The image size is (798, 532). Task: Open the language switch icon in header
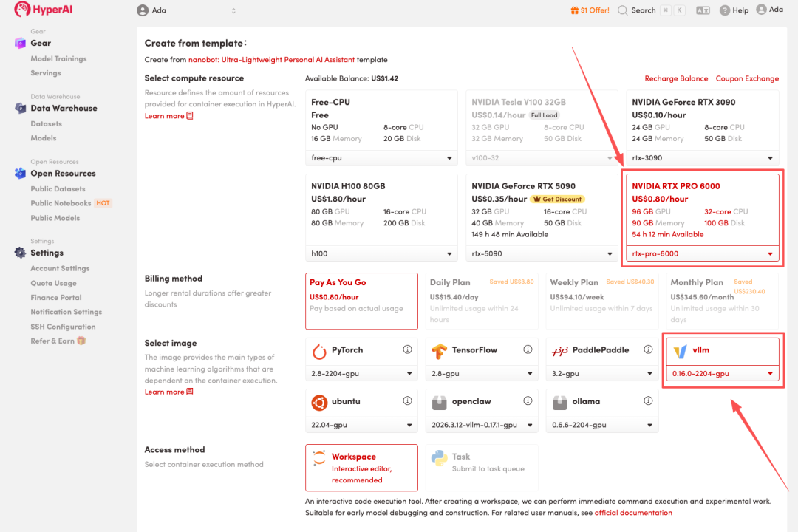[x=703, y=10]
